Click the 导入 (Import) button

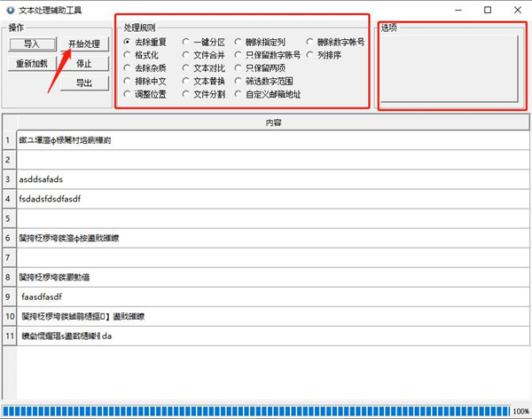[x=32, y=43]
